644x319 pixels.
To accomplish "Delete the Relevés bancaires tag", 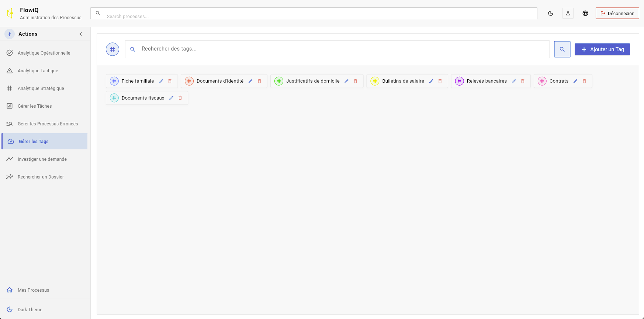I will coord(523,81).
